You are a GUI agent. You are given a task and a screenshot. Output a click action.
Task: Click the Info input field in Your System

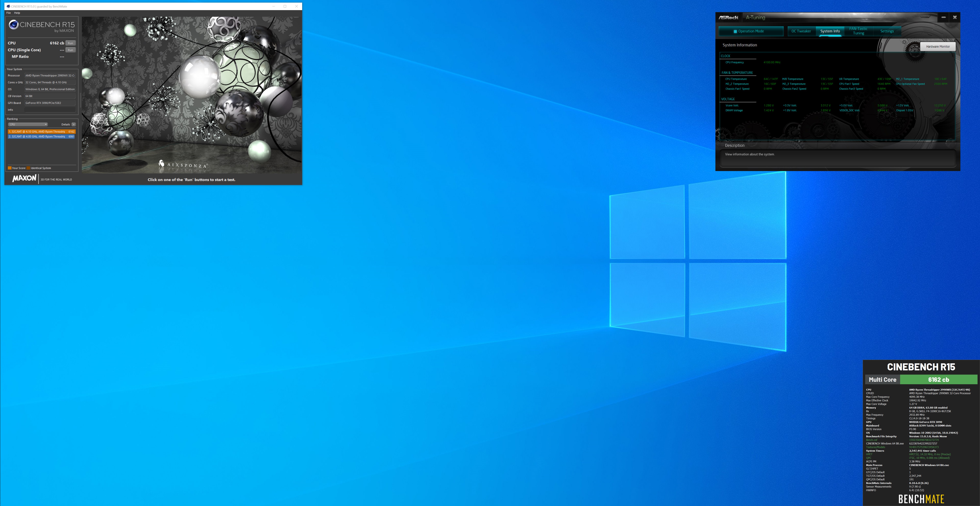(x=50, y=110)
